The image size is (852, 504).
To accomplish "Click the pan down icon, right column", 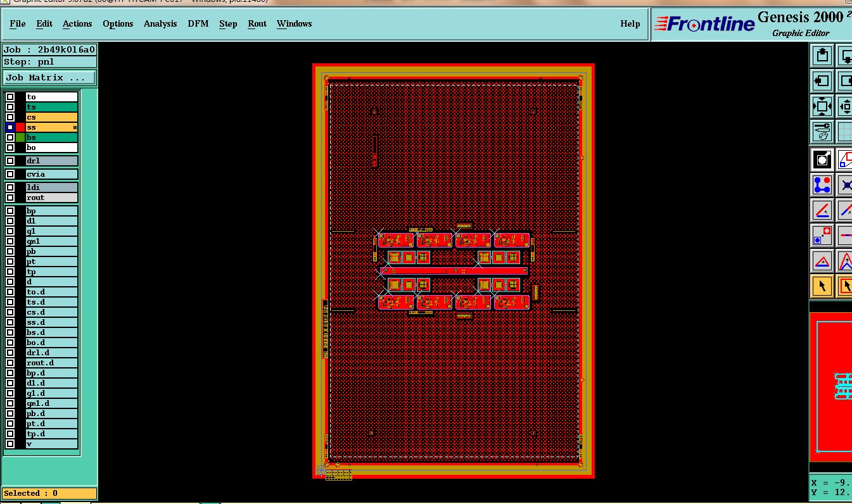I will tap(844, 56).
